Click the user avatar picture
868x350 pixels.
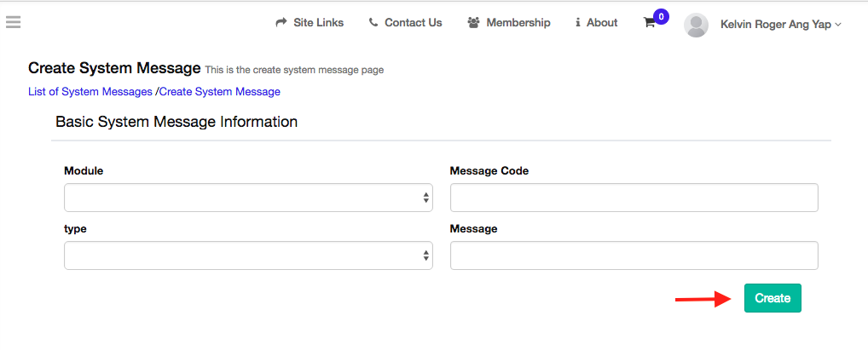click(x=697, y=25)
